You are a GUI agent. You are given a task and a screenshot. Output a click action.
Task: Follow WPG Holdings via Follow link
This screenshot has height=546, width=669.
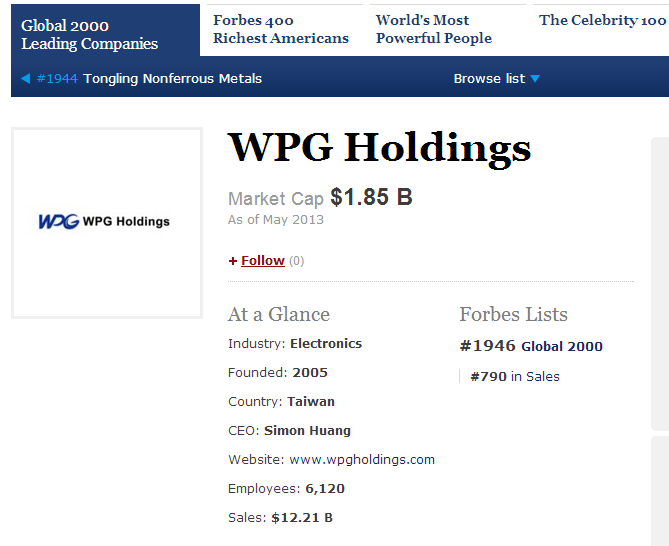pos(263,260)
